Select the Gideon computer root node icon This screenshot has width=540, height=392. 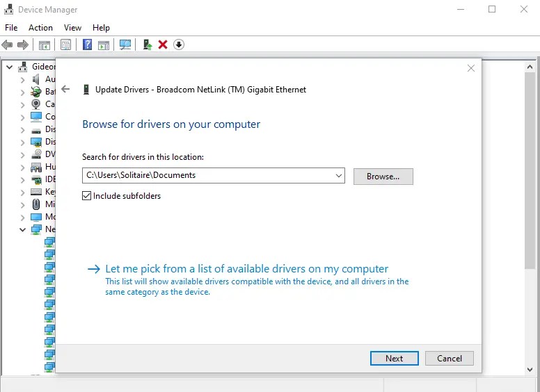click(x=23, y=66)
